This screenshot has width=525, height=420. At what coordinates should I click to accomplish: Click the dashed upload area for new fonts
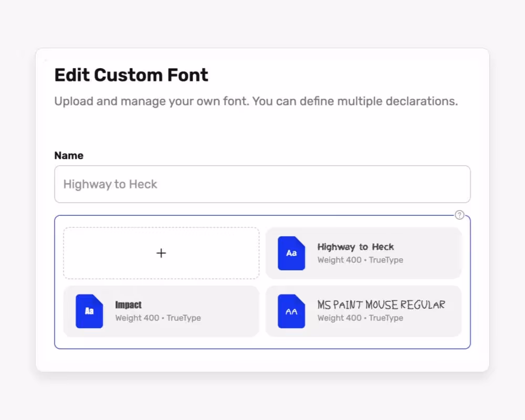[161, 253]
